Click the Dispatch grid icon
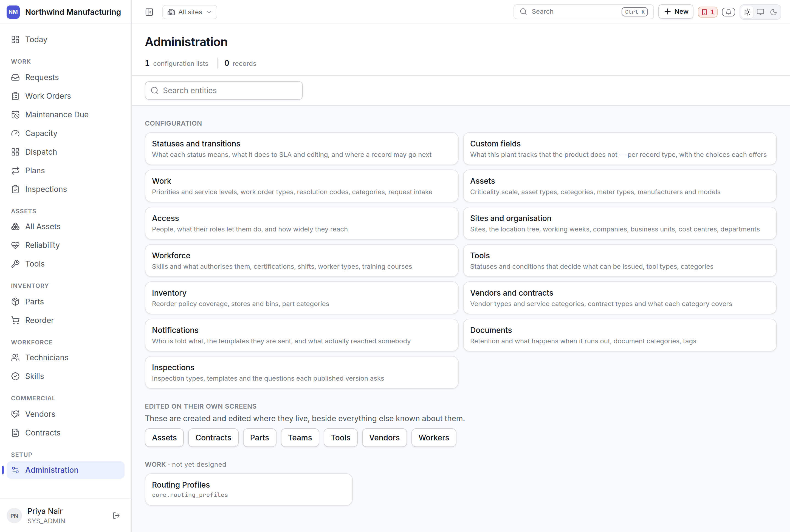 click(15, 152)
